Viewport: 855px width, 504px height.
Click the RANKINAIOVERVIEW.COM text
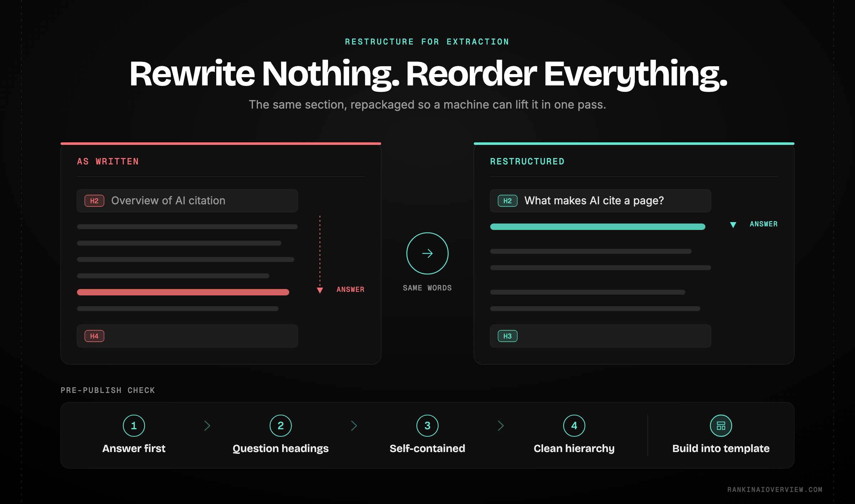[x=775, y=490]
